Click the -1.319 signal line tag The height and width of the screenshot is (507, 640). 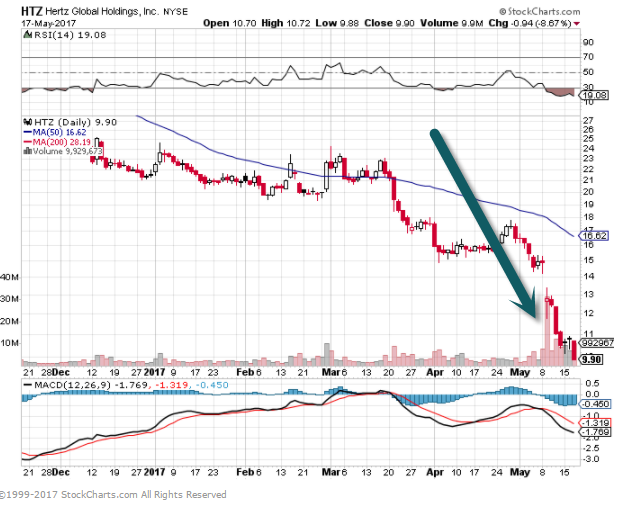[x=596, y=423]
